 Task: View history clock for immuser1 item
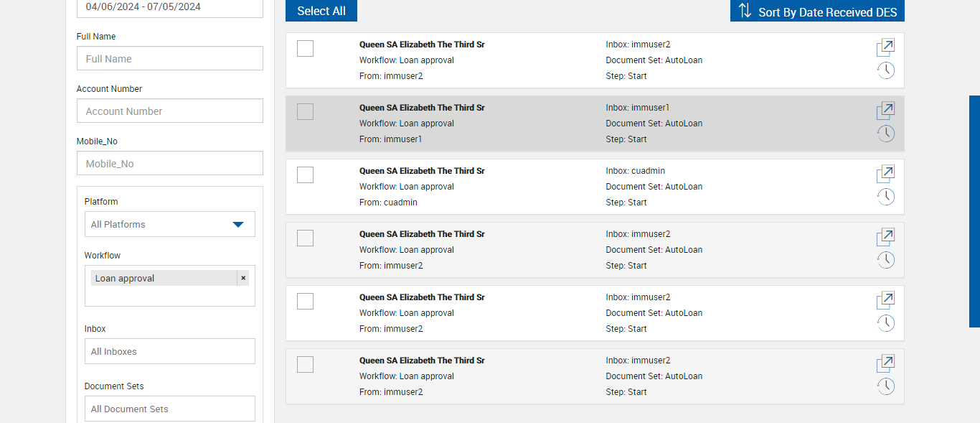point(886,134)
